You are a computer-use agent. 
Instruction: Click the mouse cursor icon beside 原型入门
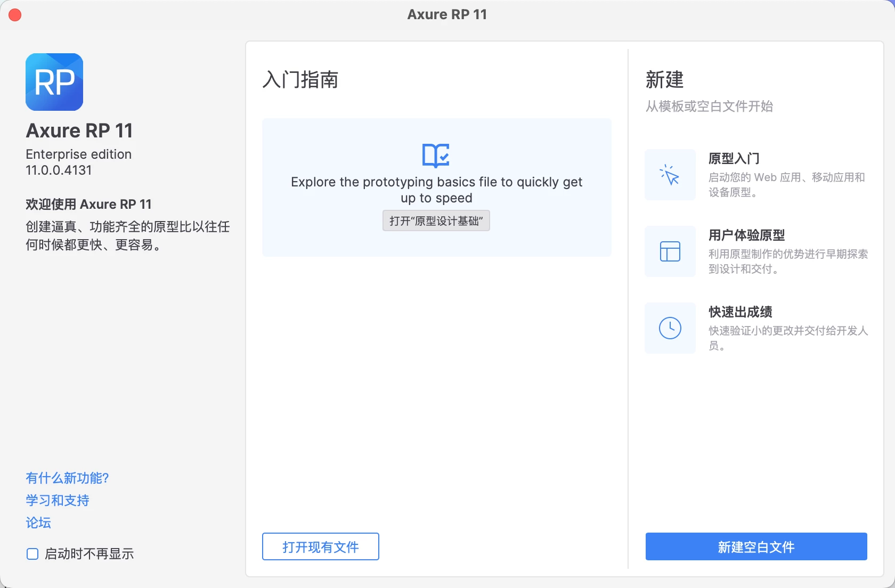670,175
